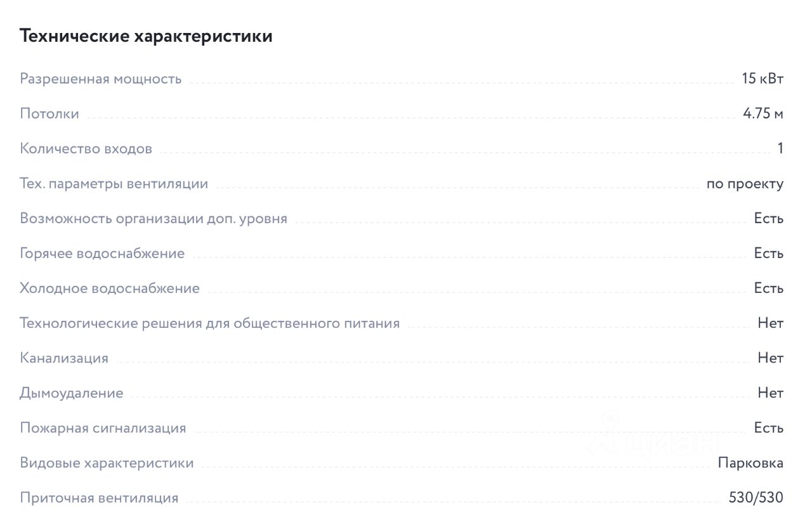This screenshot has height=518, width=812.
Task: Click the Циан watermark logo
Action: (x=653, y=436)
